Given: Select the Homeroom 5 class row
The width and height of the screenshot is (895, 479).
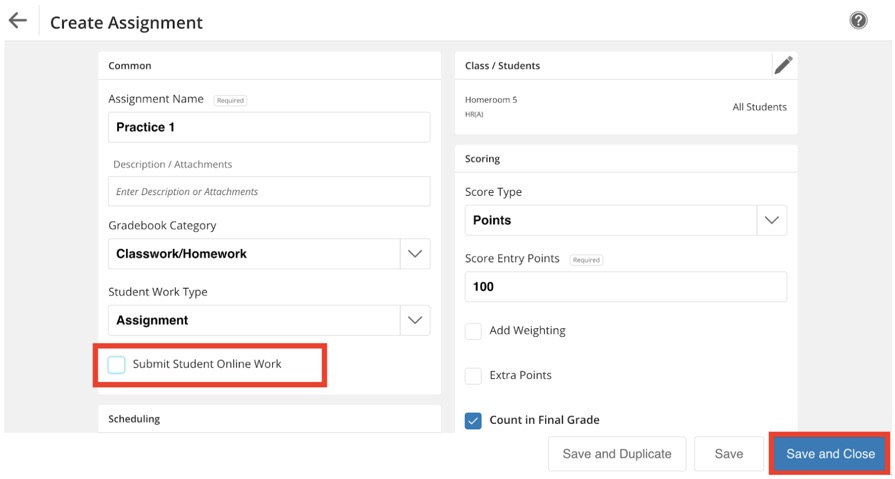Looking at the screenshot, I should tap(491, 106).
